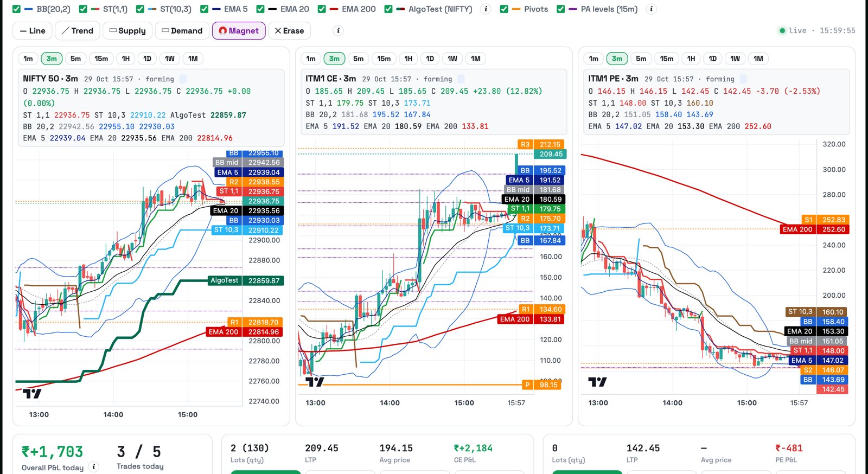Viewport: 868px width, 474px height.
Task: Open the info icon next to PA levels (15m)
Action: coord(652,9)
